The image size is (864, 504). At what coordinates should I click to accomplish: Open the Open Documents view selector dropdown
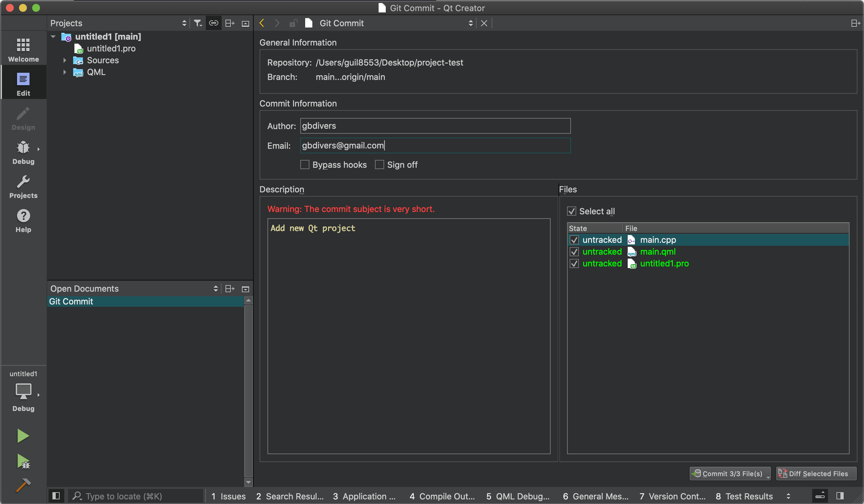click(216, 289)
